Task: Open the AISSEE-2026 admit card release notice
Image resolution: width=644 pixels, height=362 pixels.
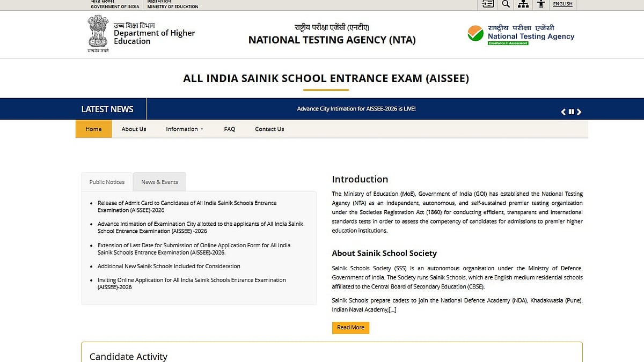Action: pyautogui.click(x=187, y=206)
